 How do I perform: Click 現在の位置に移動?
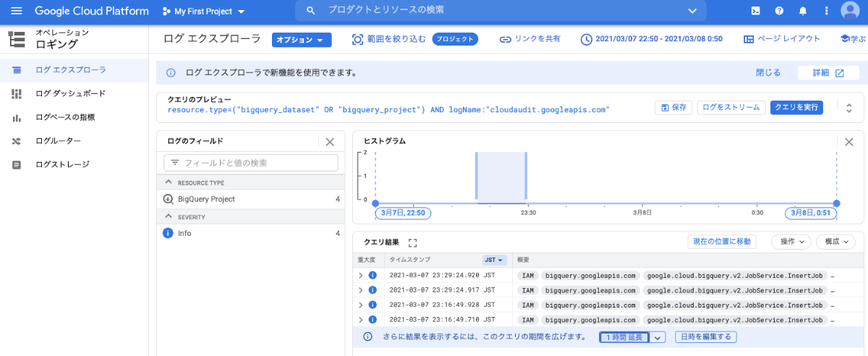[x=722, y=242]
